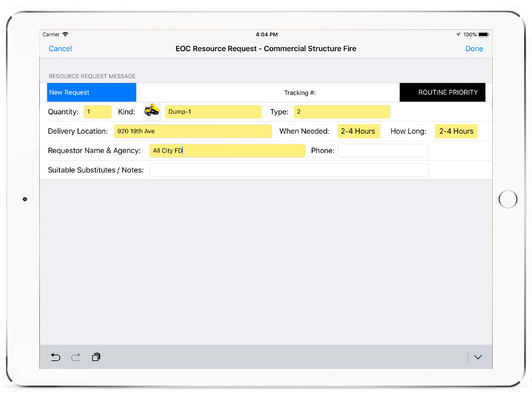Image resolution: width=532 pixels, height=399 pixels.
Task: Open the When Needed 2-4 Hours picker
Action: point(358,131)
